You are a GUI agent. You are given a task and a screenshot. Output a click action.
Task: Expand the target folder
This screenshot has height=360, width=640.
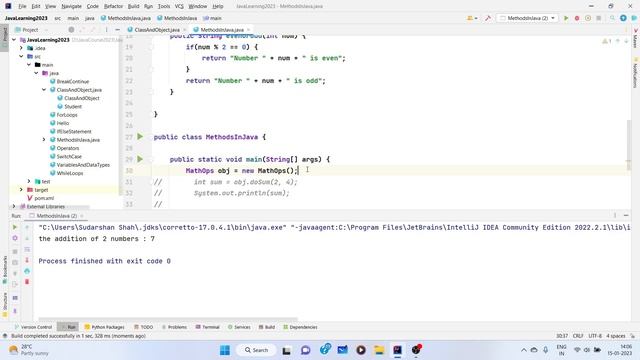21,190
